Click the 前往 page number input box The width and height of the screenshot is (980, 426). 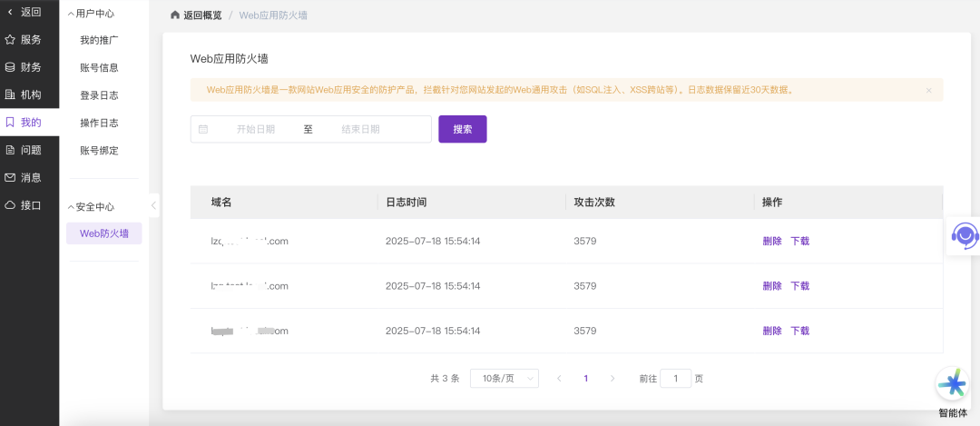point(675,379)
